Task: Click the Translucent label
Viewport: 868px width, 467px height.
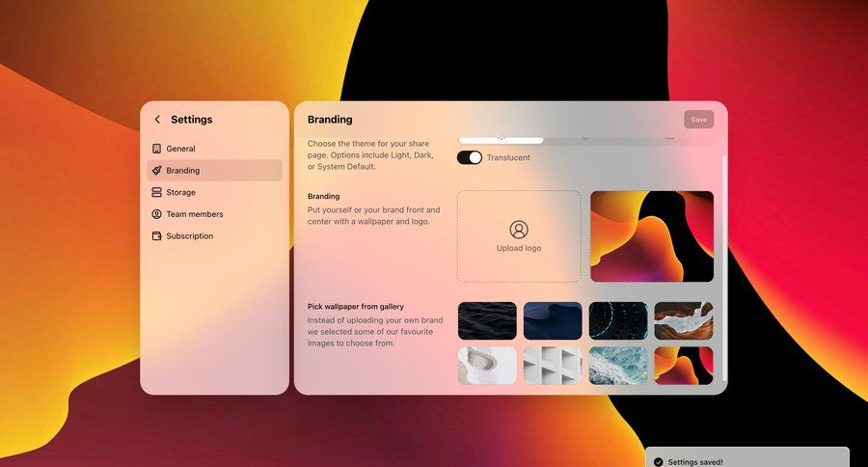Action: coord(508,158)
